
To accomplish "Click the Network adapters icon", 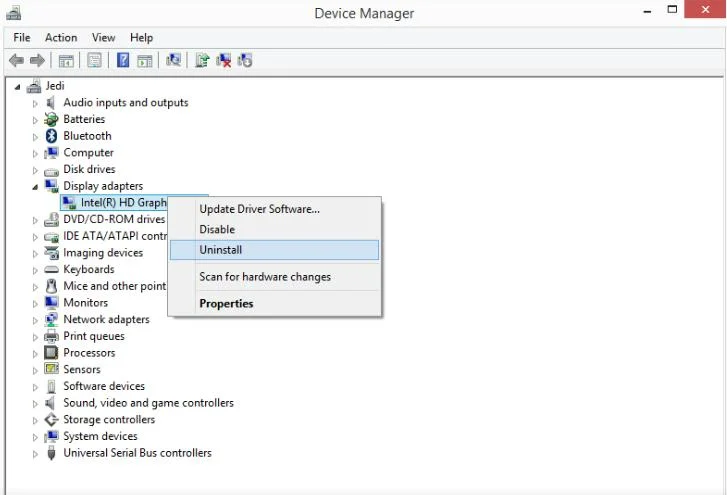I will tap(51, 319).
